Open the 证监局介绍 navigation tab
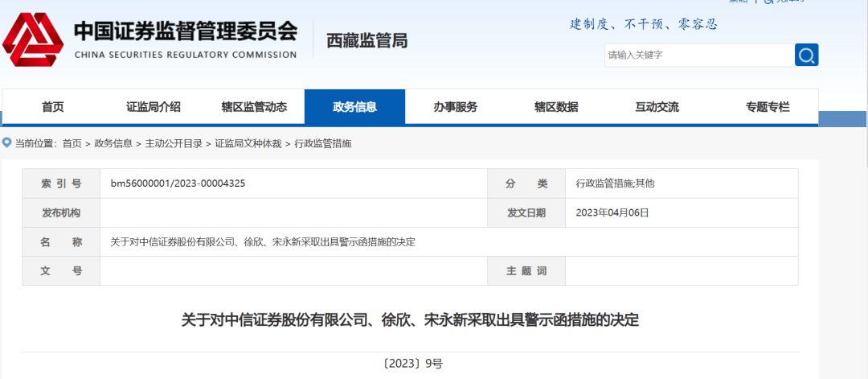The image size is (868, 379). point(154,107)
